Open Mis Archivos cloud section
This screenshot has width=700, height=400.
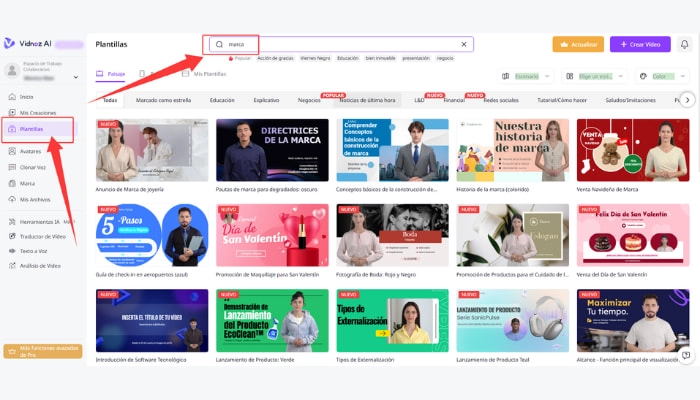click(34, 200)
